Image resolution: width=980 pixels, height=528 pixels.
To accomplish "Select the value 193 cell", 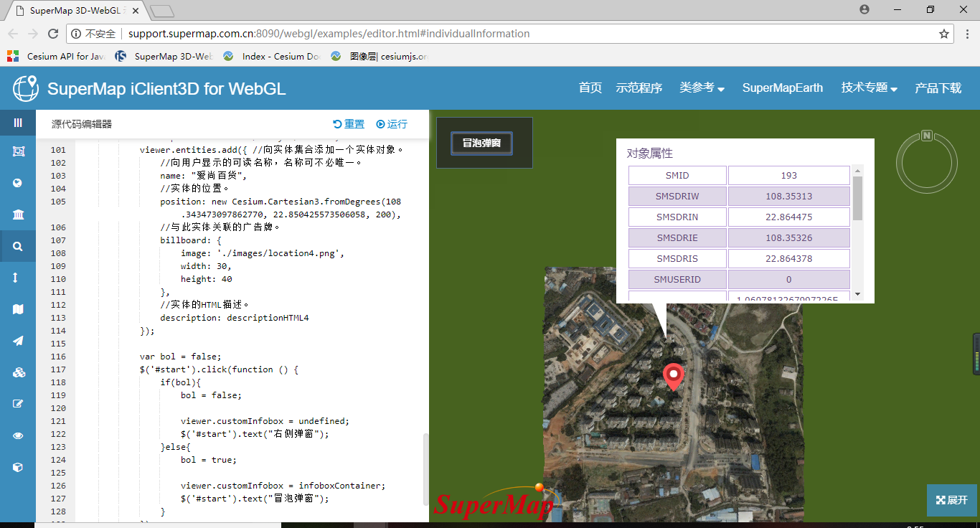I will click(789, 176).
